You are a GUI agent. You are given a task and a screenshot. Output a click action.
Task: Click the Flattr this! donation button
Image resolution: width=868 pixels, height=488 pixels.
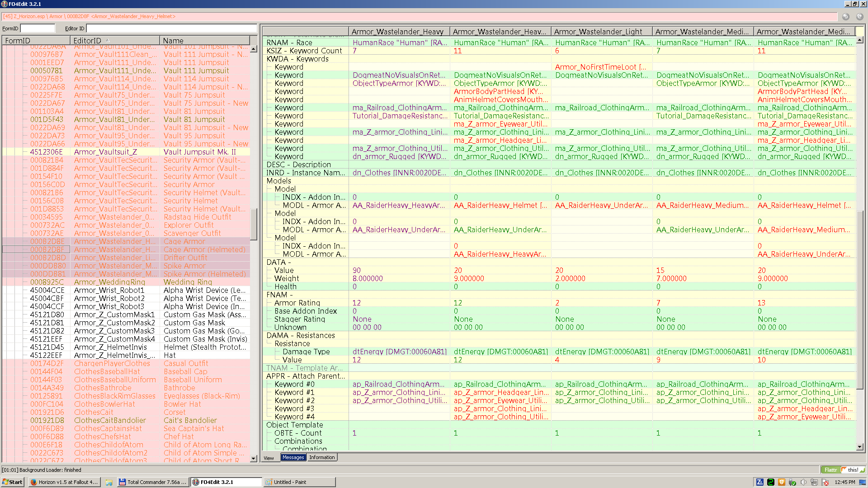843,470
